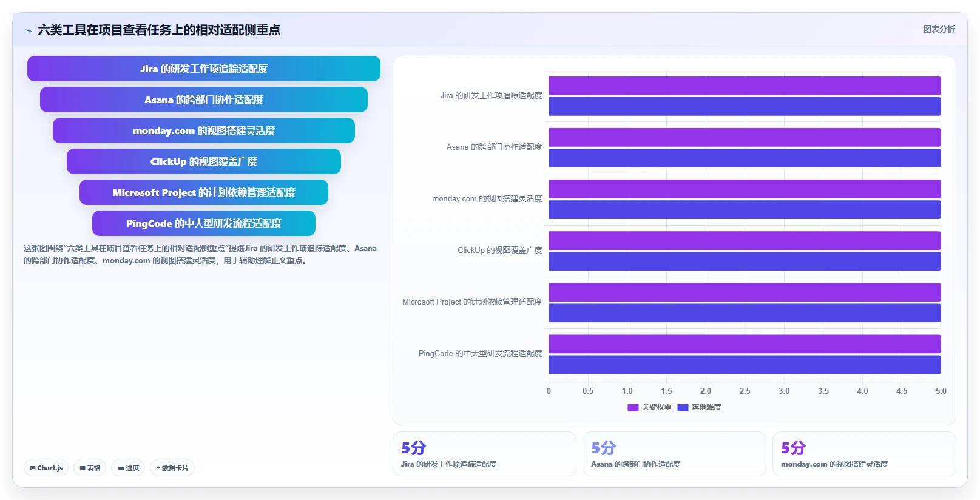Open the 5分 Asana 的跨部门协作适配度 data card
Viewport: 980px width, 500px height.
pyautogui.click(x=674, y=454)
